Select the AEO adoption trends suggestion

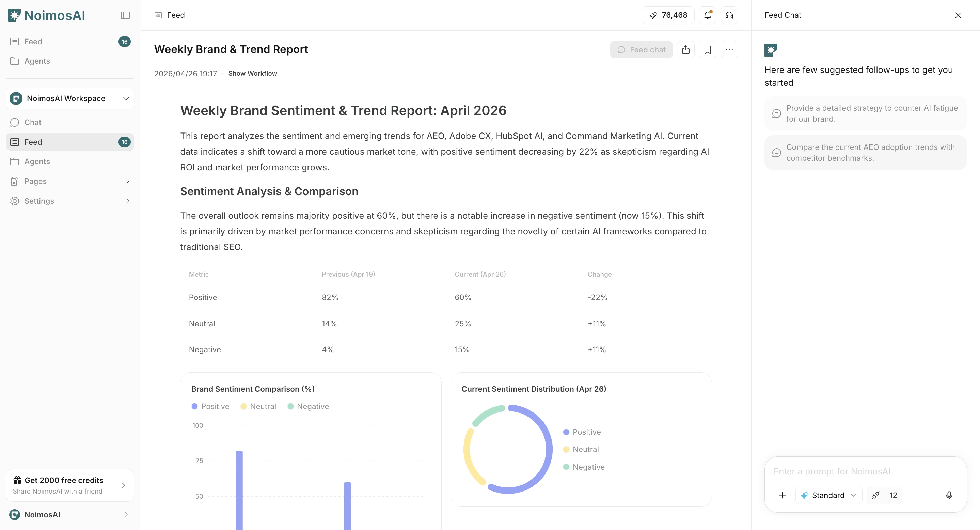(x=866, y=153)
